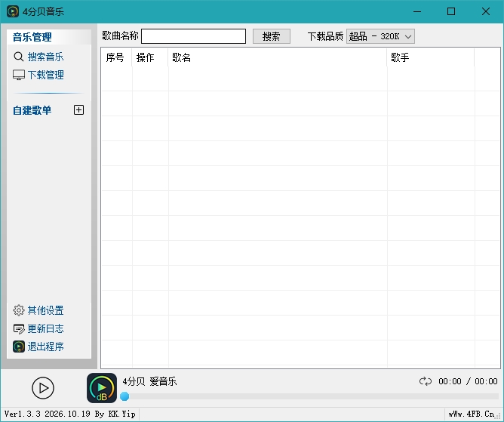Image resolution: width=504 pixels, height=422 pixels.
Task: Focus the 歌曲名称 input field
Action: (x=193, y=36)
